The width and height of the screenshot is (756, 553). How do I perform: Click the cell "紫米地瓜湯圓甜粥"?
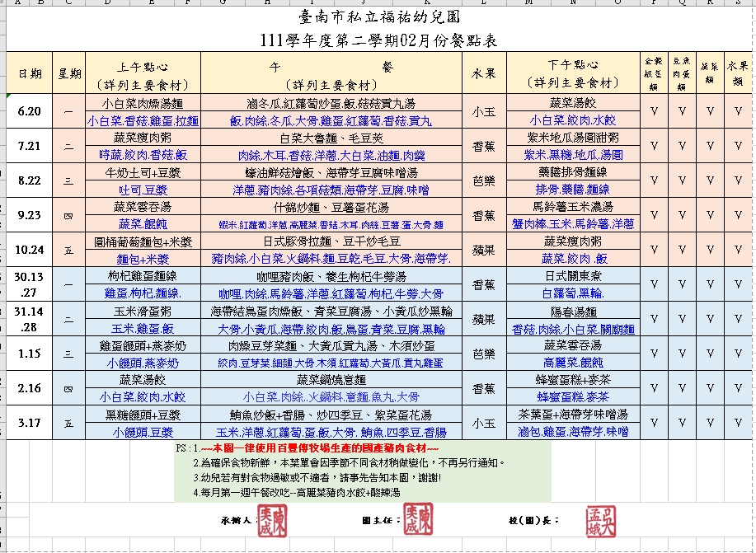573,138
